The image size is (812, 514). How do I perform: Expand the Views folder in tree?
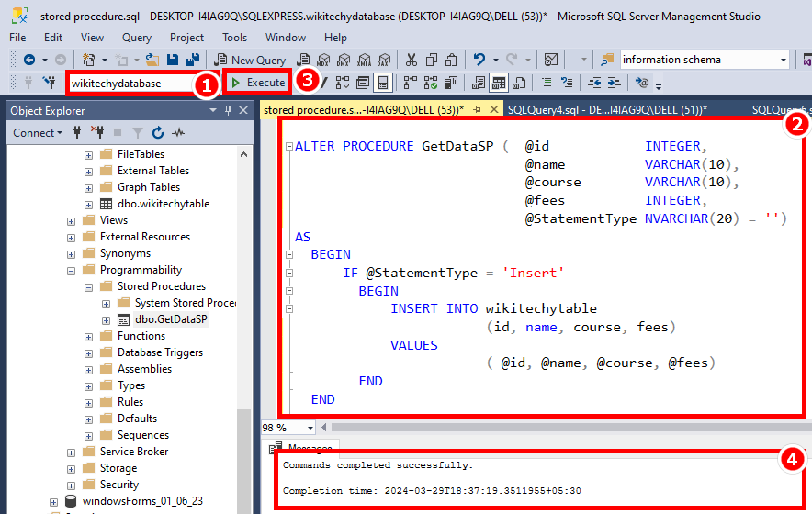pyautogui.click(x=72, y=220)
